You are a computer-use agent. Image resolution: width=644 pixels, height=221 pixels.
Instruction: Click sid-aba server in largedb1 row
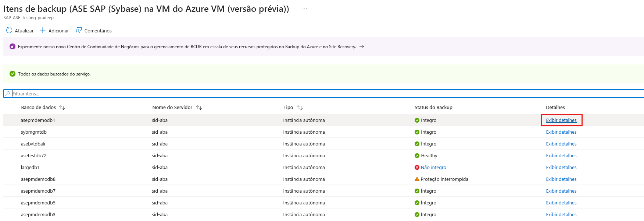tap(160, 167)
